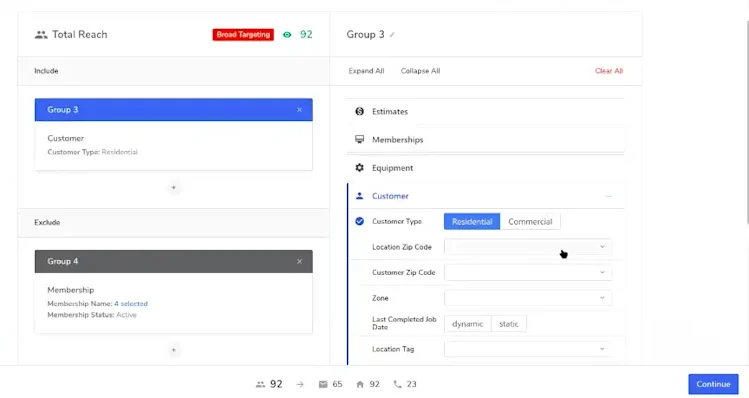The height and width of the screenshot is (398, 749).
Task: Click the audience count people icon in footer
Action: point(260,384)
